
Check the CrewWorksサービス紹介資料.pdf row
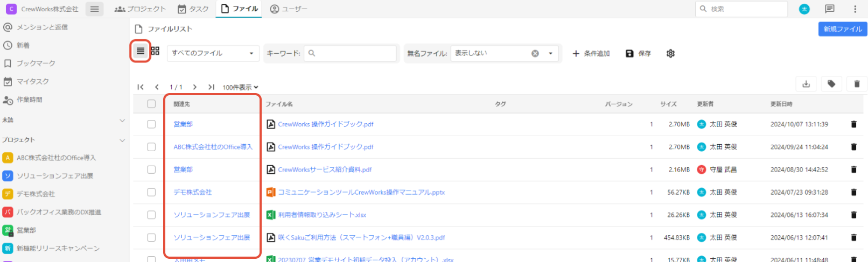151,169
